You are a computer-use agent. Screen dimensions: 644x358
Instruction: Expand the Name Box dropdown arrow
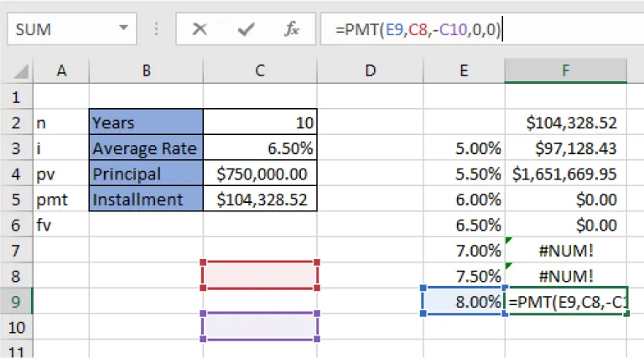(124, 29)
